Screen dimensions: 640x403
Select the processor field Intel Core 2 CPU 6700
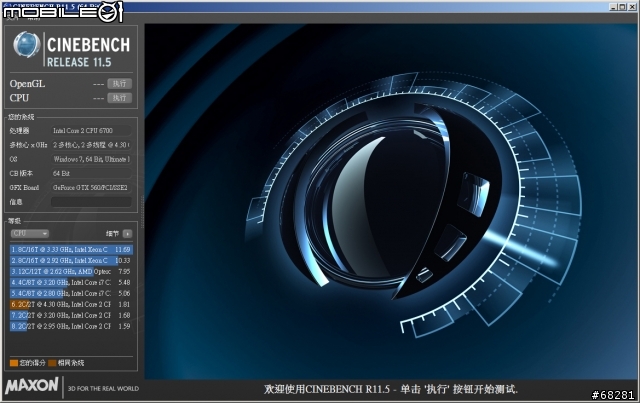[x=91, y=131]
